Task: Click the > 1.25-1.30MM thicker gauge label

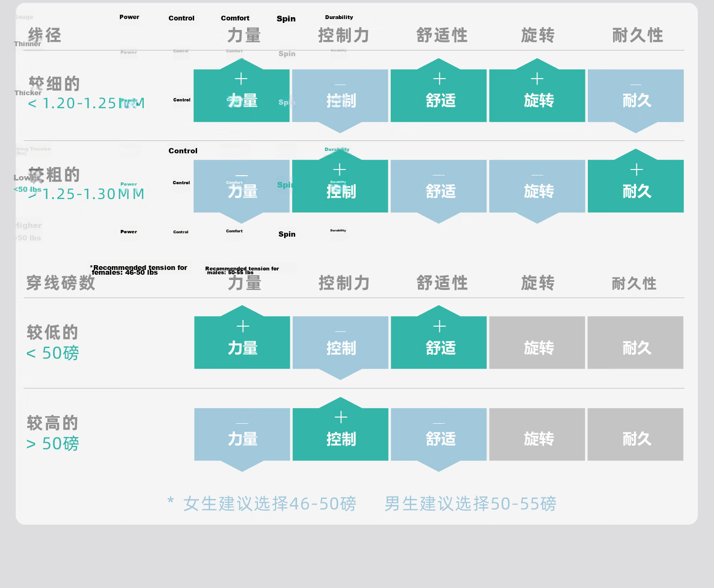Action: click(x=86, y=194)
